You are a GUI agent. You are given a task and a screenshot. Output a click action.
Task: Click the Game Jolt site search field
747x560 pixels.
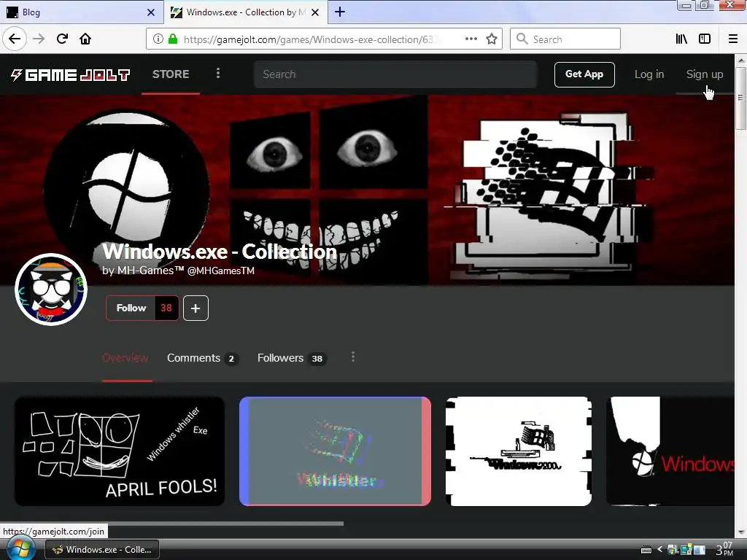coord(395,74)
